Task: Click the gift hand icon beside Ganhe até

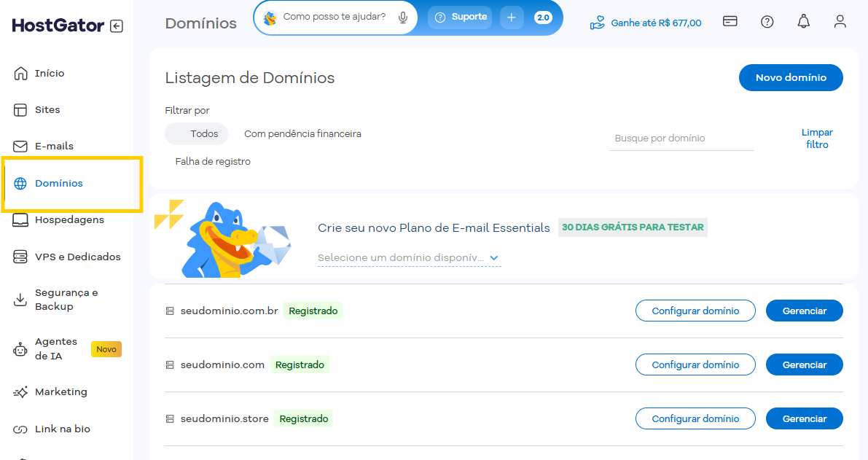Action: [598, 23]
